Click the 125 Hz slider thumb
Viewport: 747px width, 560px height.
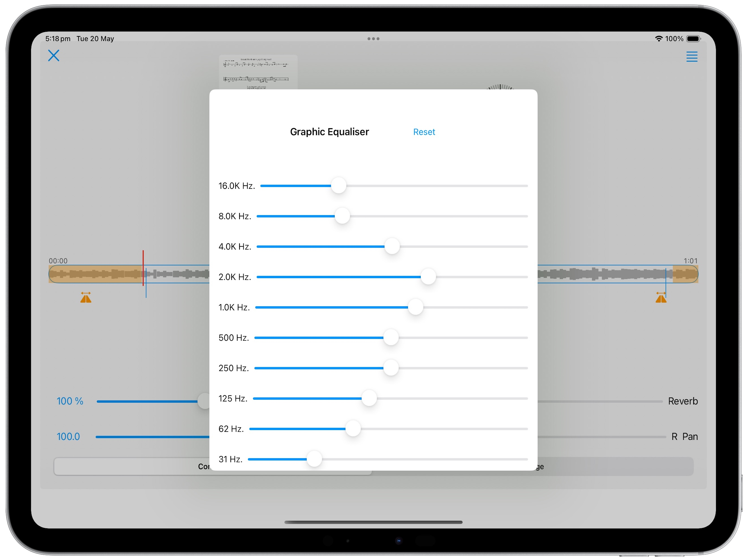369,398
